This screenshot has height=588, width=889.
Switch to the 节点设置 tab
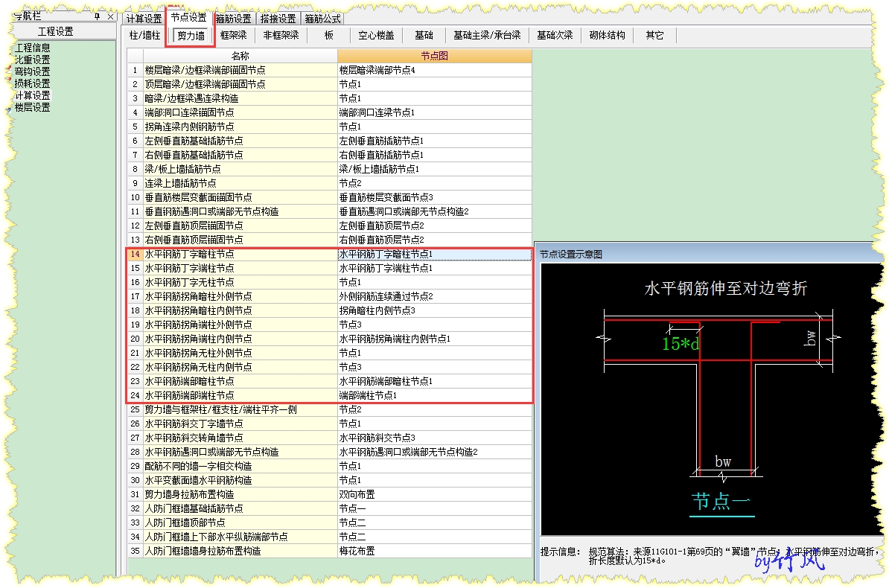(189, 18)
